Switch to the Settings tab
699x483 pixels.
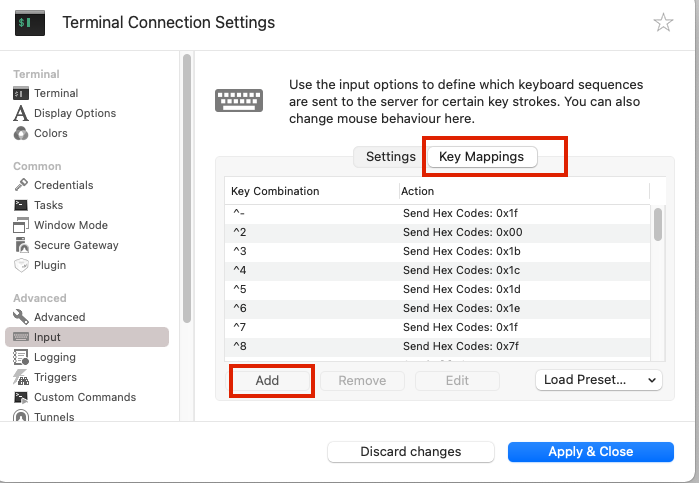coord(390,157)
